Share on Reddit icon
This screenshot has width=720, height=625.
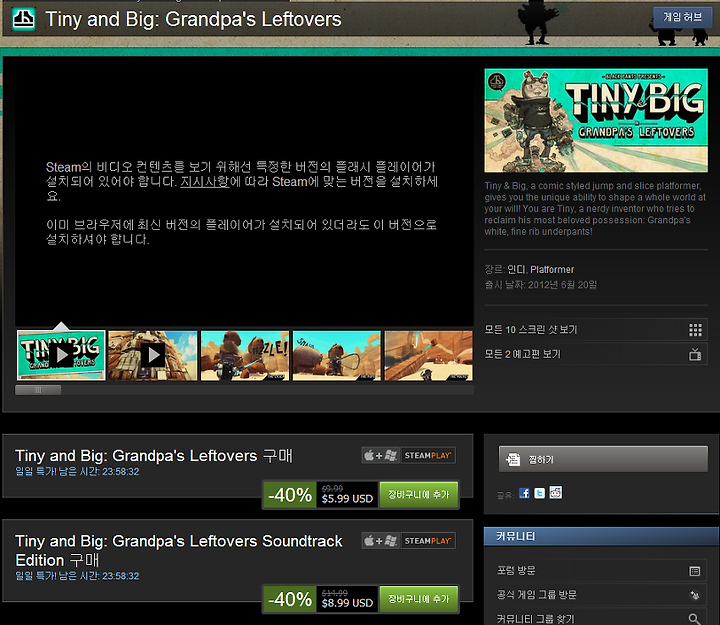(x=556, y=493)
